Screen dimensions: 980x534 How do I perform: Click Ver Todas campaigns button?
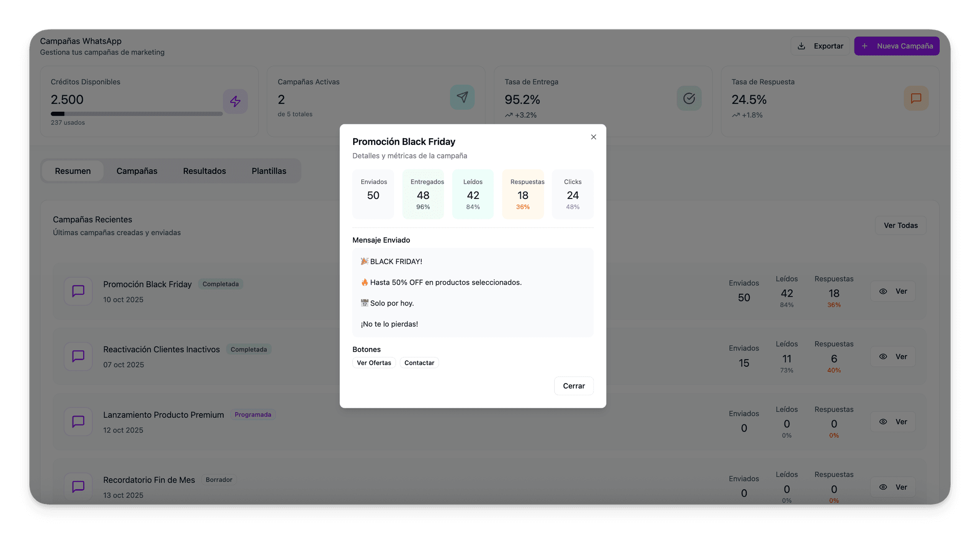(x=900, y=225)
